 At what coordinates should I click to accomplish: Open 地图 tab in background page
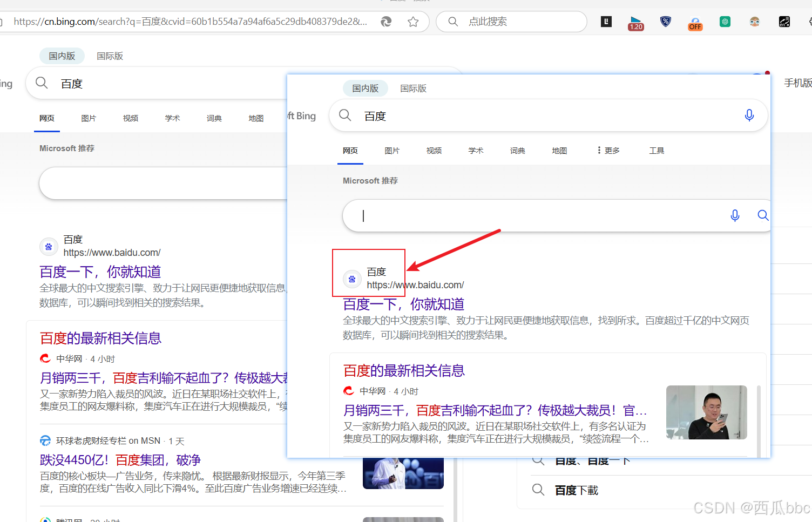pyautogui.click(x=256, y=118)
